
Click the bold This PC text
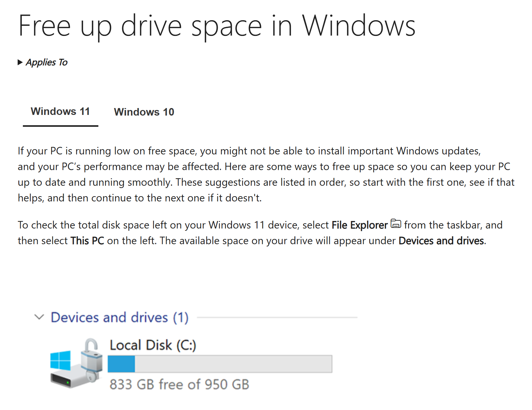(87, 241)
